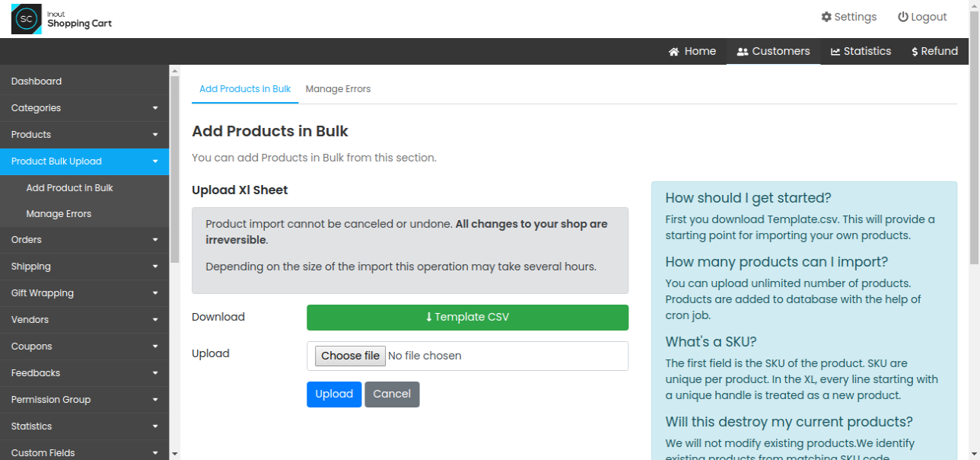Click the sidebar scroll down arrow
The height and width of the screenshot is (460, 980).
175,454
